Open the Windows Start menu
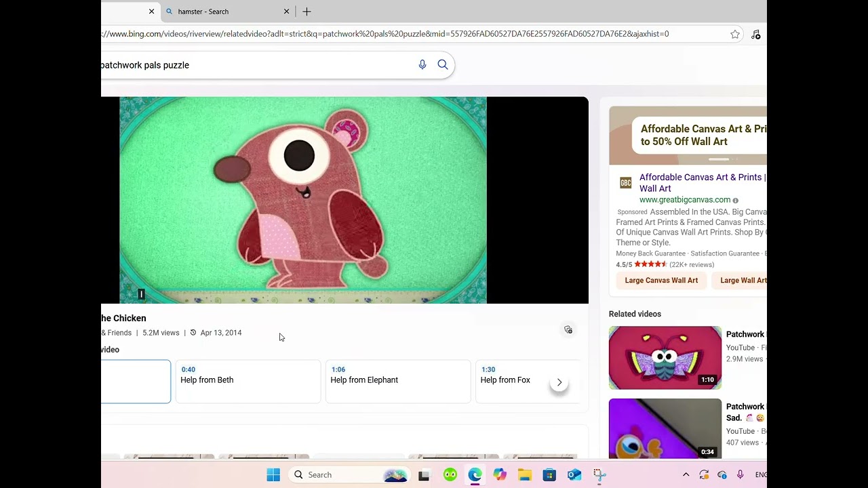The image size is (868, 488). coord(273,474)
